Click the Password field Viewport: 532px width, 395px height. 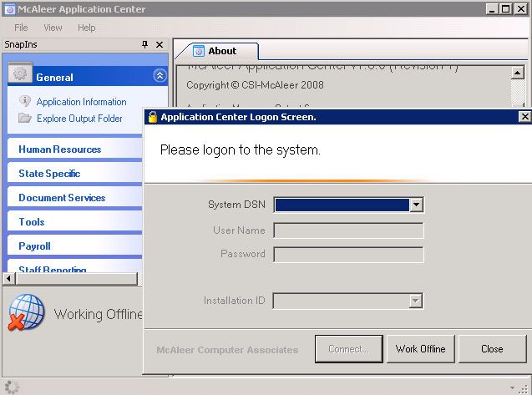348,254
